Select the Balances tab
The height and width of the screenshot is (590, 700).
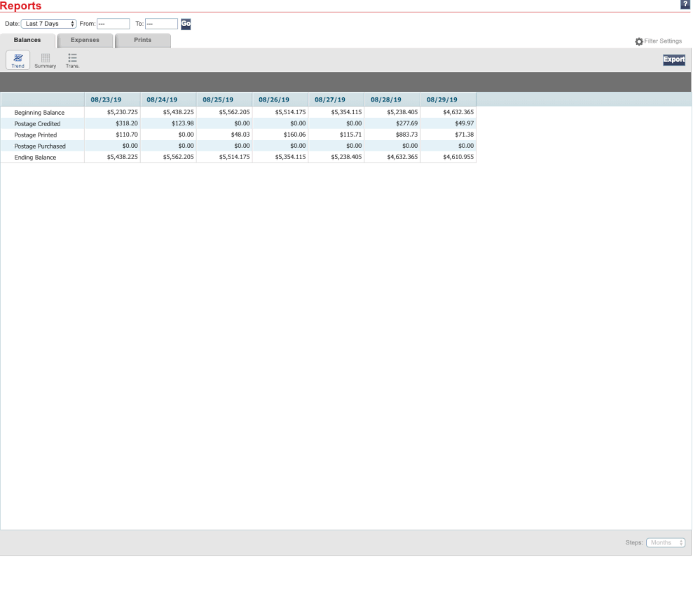(x=27, y=40)
